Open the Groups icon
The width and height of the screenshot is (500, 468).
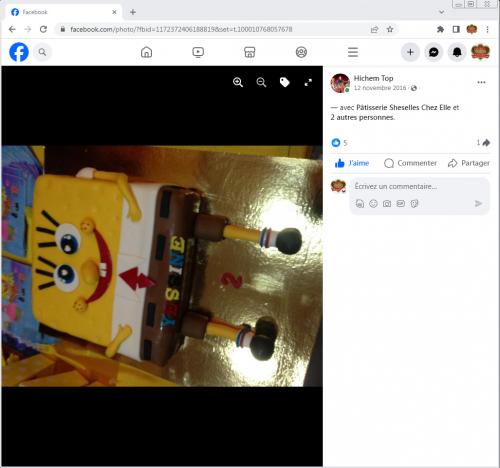(301, 52)
